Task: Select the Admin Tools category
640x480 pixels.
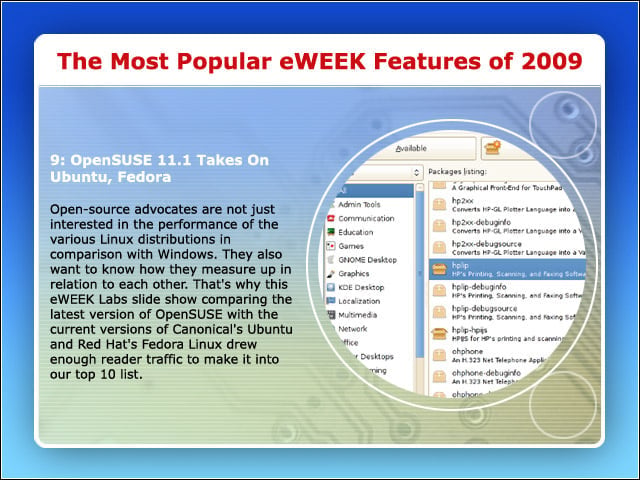Action: (x=359, y=204)
